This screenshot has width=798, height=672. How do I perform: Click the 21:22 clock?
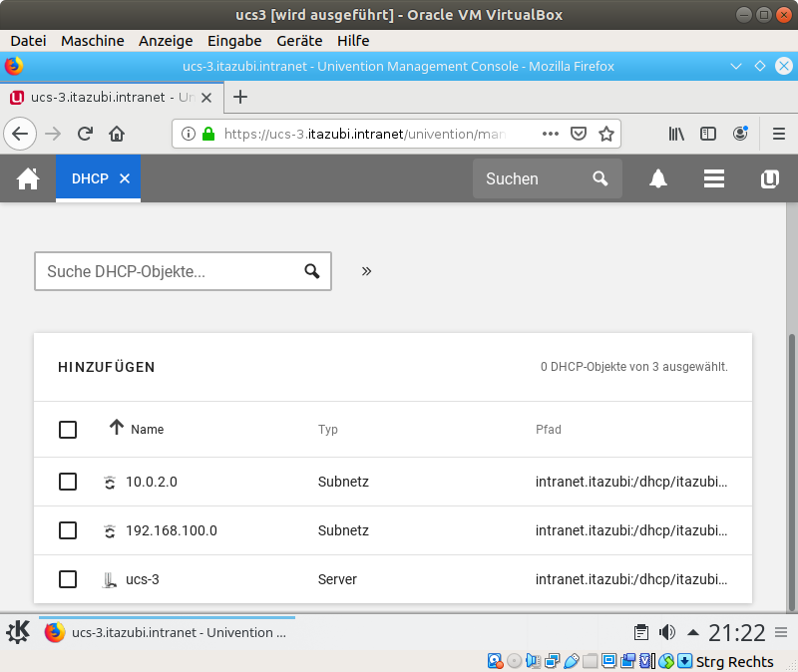point(737,633)
